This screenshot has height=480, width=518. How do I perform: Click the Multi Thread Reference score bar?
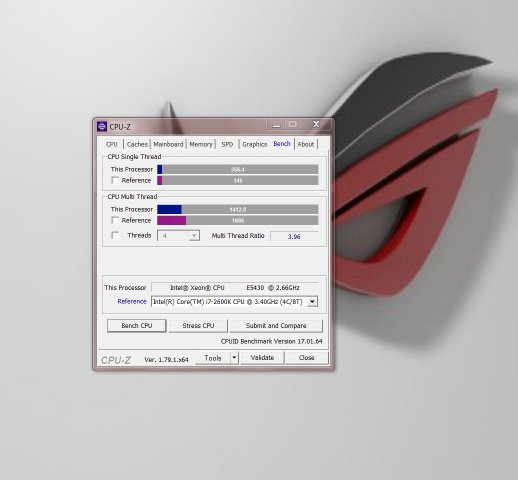[238, 220]
